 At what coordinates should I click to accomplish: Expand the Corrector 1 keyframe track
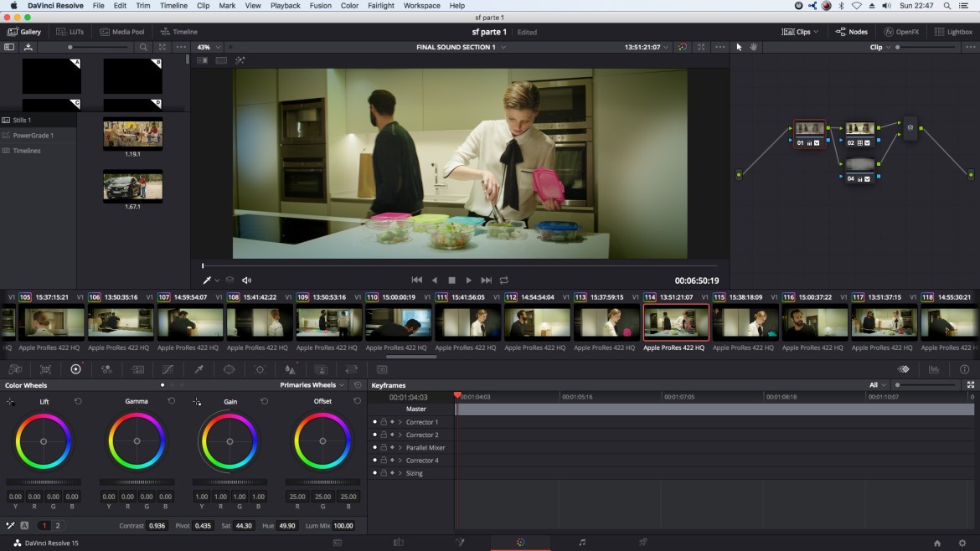(x=400, y=422)
